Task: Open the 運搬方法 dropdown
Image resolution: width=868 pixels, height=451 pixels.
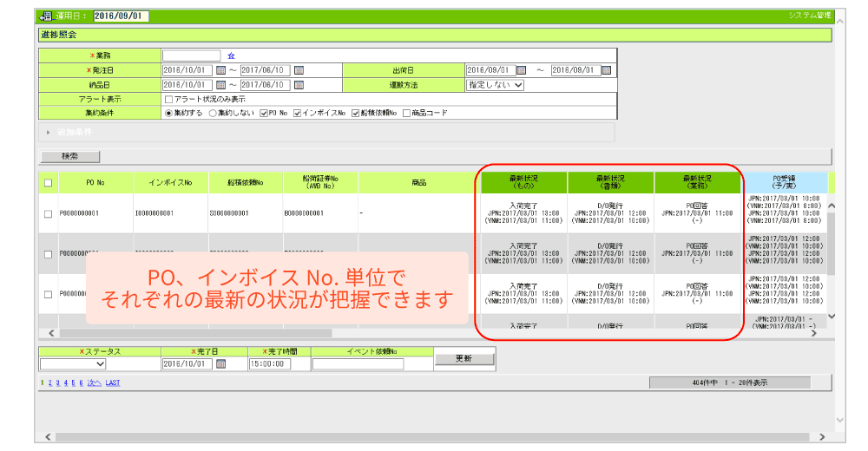Action: [x=496, y=85]
